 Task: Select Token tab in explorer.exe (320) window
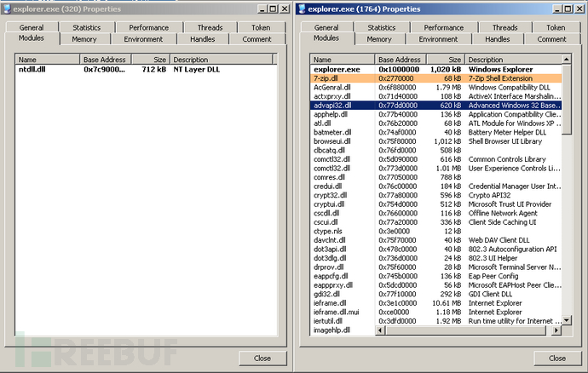pos(261,27)
